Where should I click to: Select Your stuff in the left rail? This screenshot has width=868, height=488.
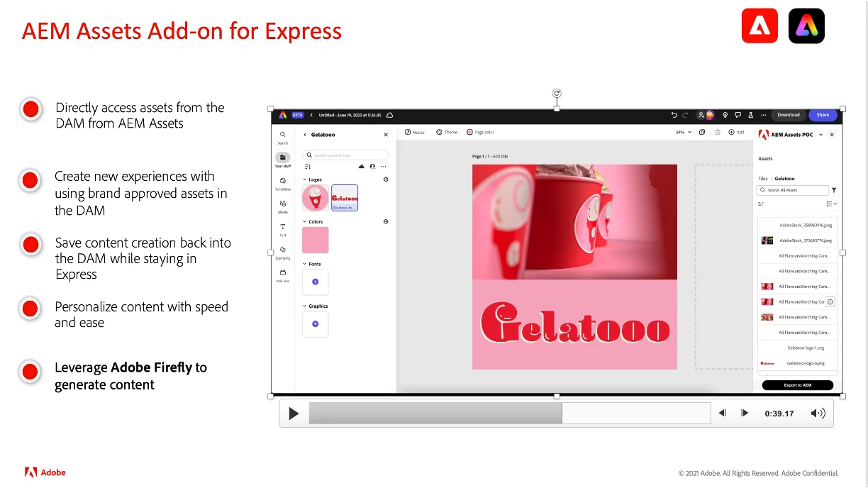tap(283, 160)
